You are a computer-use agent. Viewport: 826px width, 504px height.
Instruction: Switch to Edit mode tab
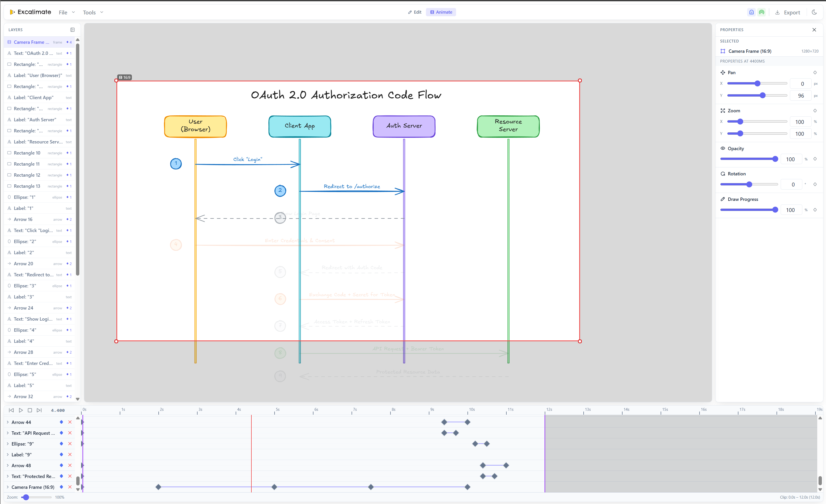click(415, 12)
